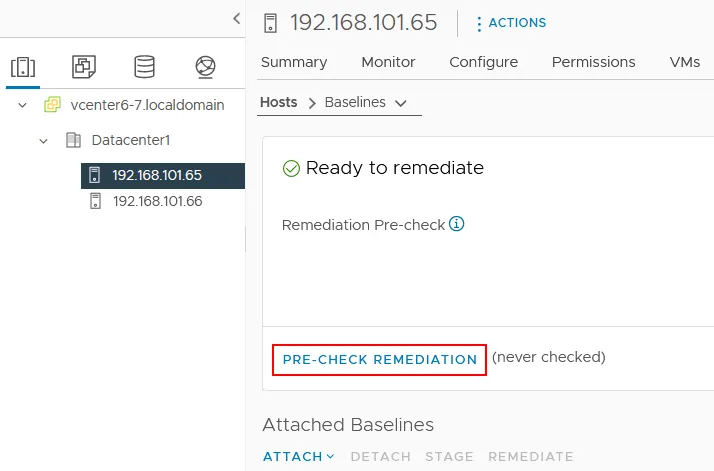Collapse the vcenter6-7.localdomain tree node
714x471 pixels.
tap(22, 105)
